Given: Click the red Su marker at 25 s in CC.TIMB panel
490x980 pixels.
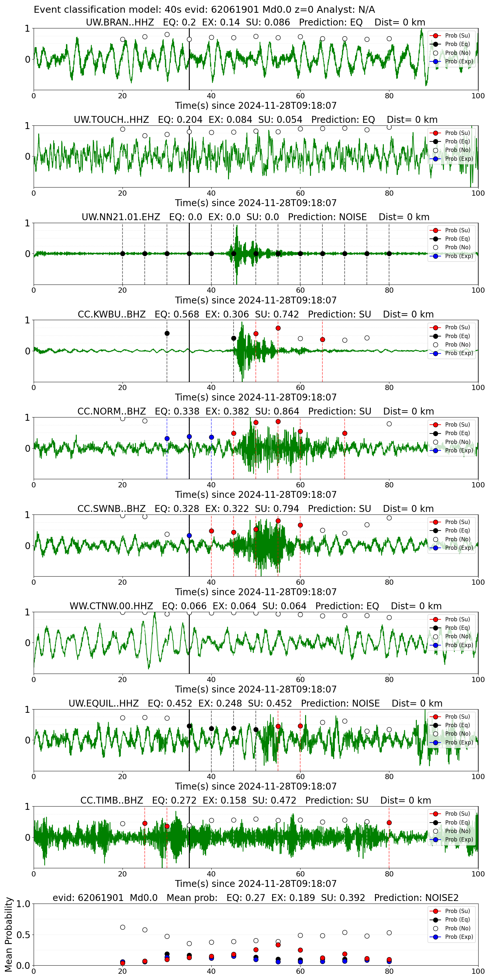Looking at the screenshot, I should tap(145, 823).
